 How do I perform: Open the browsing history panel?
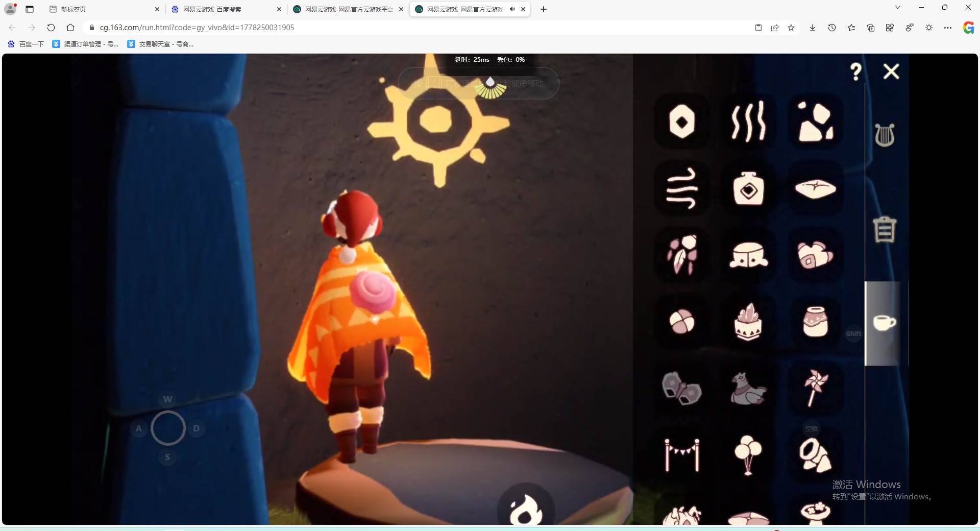click(x=832, y=28)
